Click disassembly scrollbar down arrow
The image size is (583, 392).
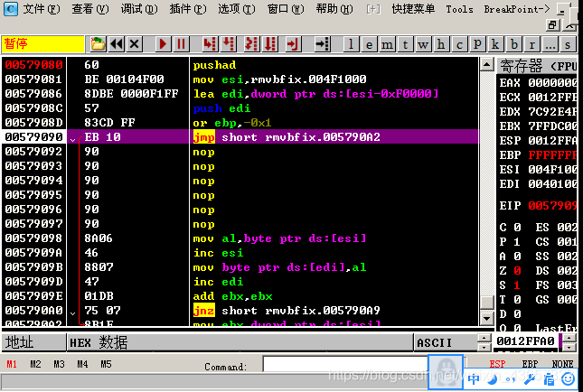tap(486, 318)
